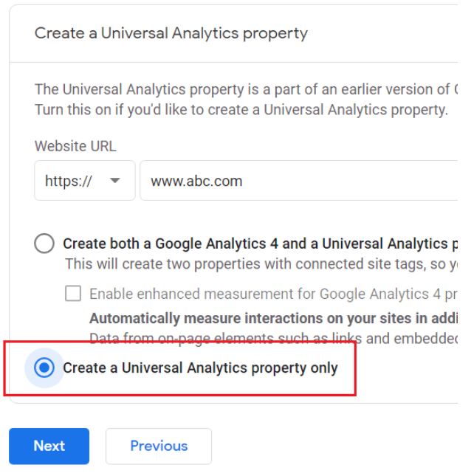474x476 pixels.
Task: Click the Next button
Action: coord(49,446)
